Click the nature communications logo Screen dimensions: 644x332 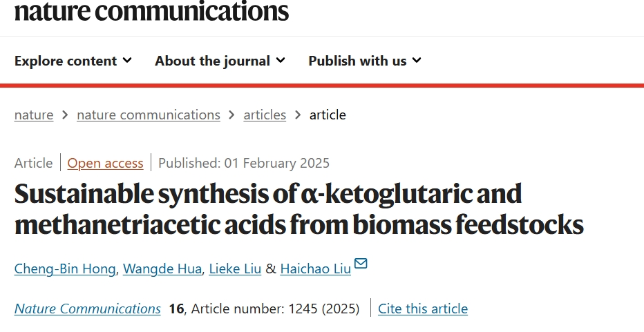[151, 11]
